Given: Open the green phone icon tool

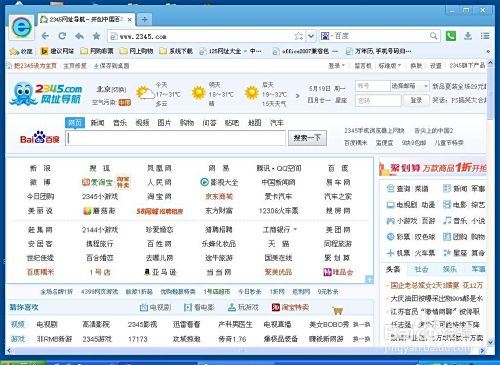Looking at the screenshot, I should pos(451,36).
